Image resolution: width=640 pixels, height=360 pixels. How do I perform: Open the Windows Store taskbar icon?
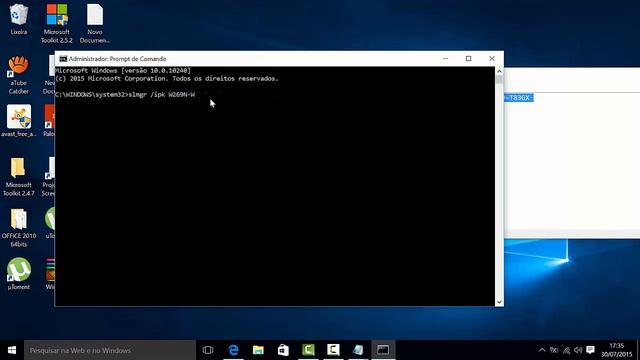click(x=283, y=350)
